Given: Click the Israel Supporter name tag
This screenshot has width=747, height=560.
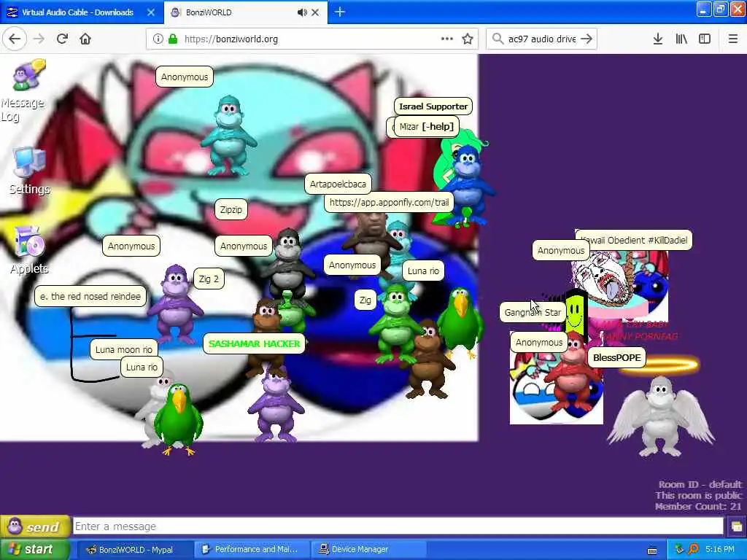Looking at the screenshot, I should pos(433,106).
